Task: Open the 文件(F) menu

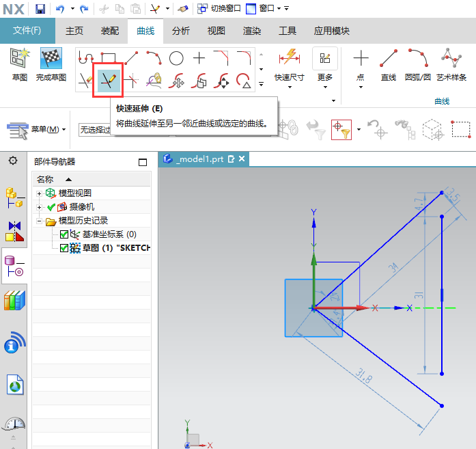Action: coord(27,31)
